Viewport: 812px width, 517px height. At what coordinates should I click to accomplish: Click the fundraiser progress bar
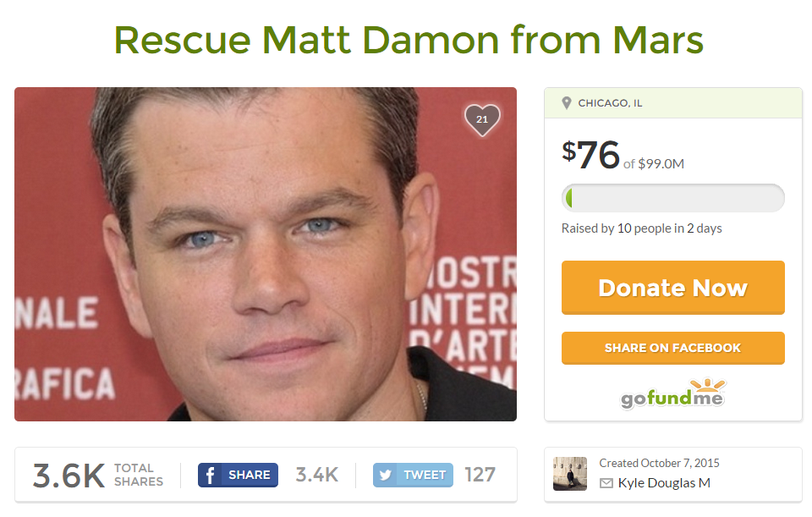pyautogui.click(x=672, y=198)
